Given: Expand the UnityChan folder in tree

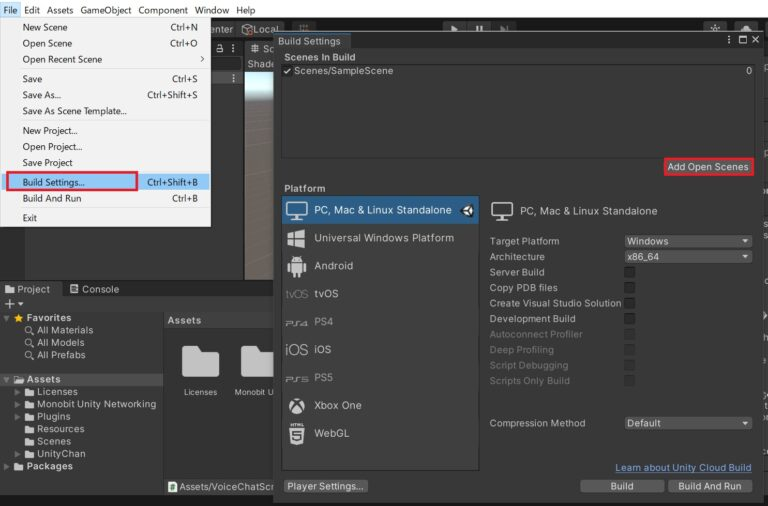Looking at the screenshot, I should tap(18, 454).
